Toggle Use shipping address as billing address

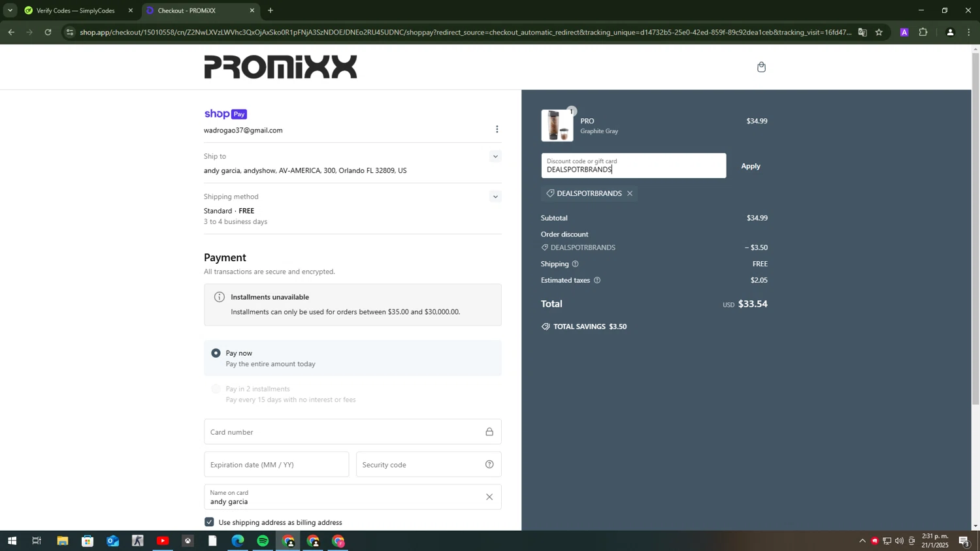pyautogui.click(x=209, y=522)
